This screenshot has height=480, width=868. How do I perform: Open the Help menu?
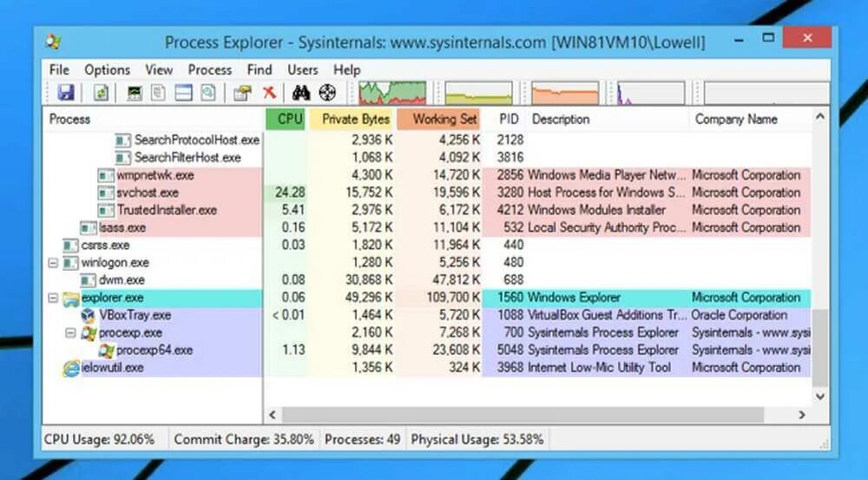click(346, 69)
